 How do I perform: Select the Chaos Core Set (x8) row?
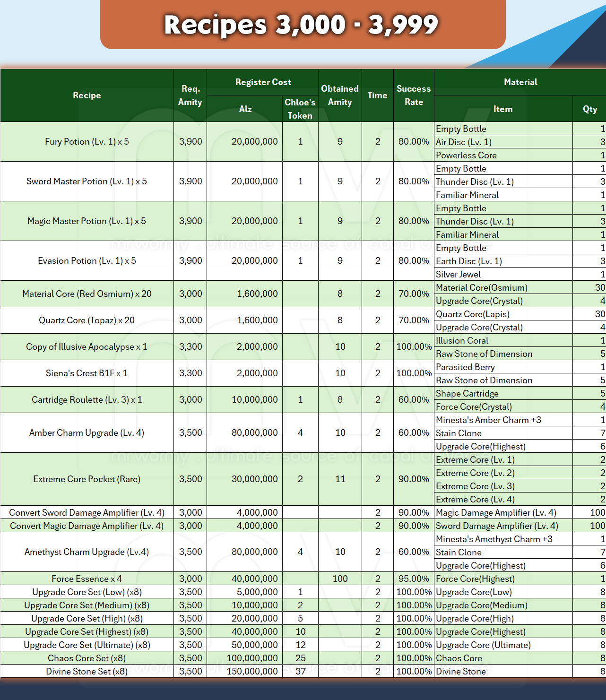[x=87, y=658]
